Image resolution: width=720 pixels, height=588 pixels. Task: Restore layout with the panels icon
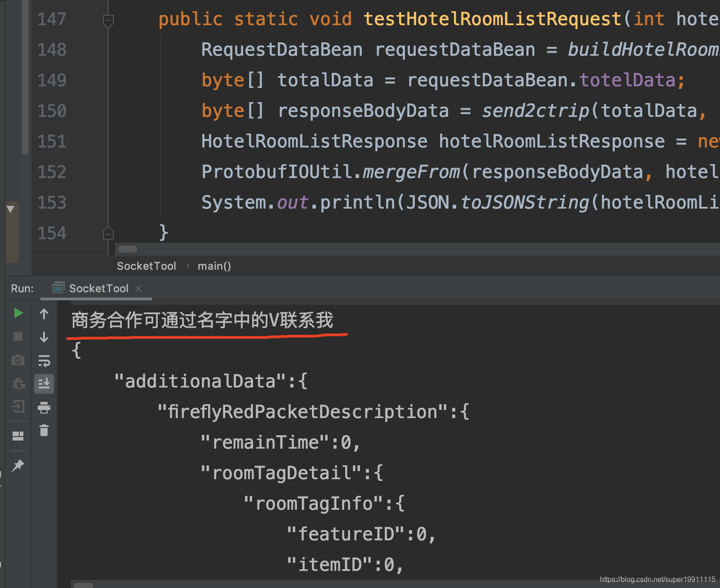pyautogui.click(x=18, y=436)
